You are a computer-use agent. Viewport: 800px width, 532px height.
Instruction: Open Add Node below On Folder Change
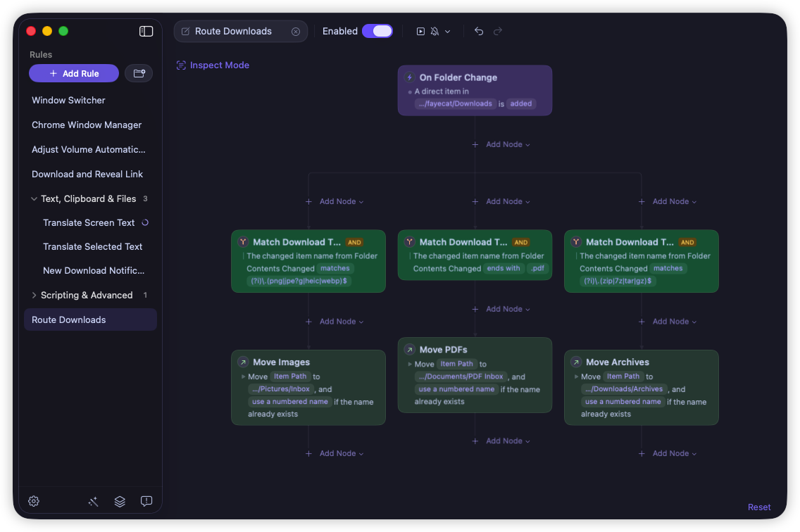[502, 145]
